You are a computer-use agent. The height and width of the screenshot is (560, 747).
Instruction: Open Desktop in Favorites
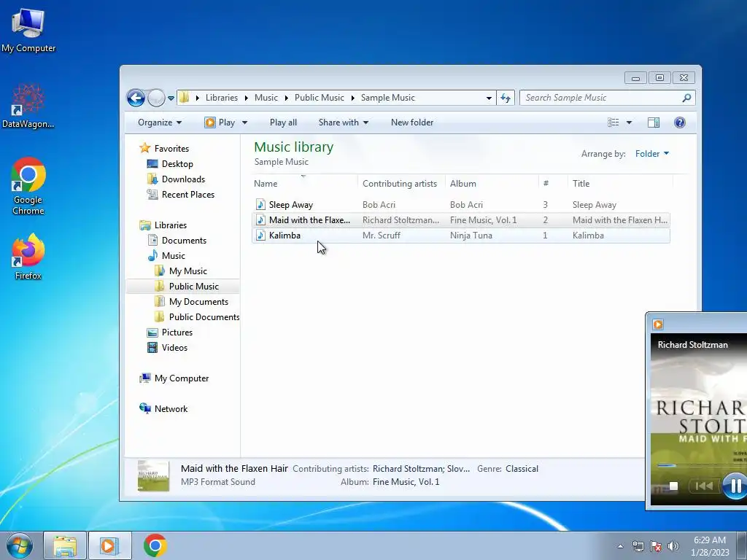(x=177, y=164)
